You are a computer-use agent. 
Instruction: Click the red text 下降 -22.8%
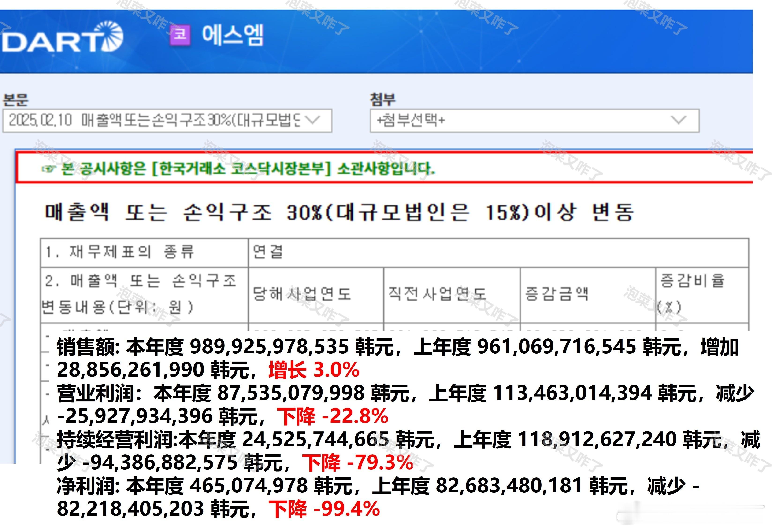333,416
